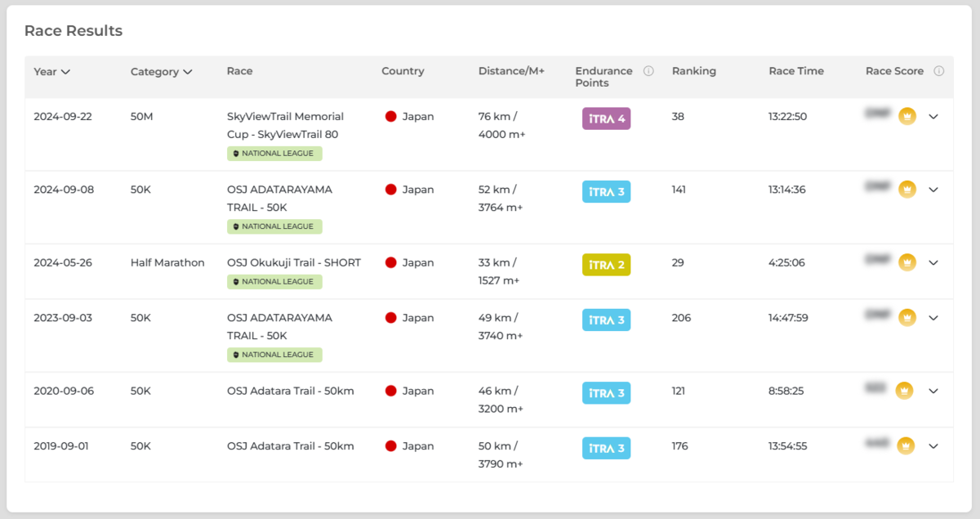
Task: Open OSJ Okukuji Trail - SHORT race
Action: (x=294, y=262)
